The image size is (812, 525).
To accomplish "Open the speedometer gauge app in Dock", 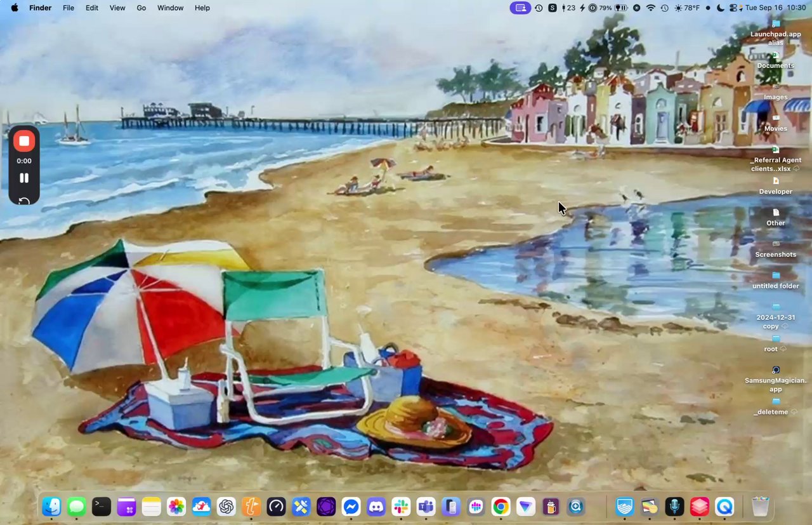I will coord(276,507).
